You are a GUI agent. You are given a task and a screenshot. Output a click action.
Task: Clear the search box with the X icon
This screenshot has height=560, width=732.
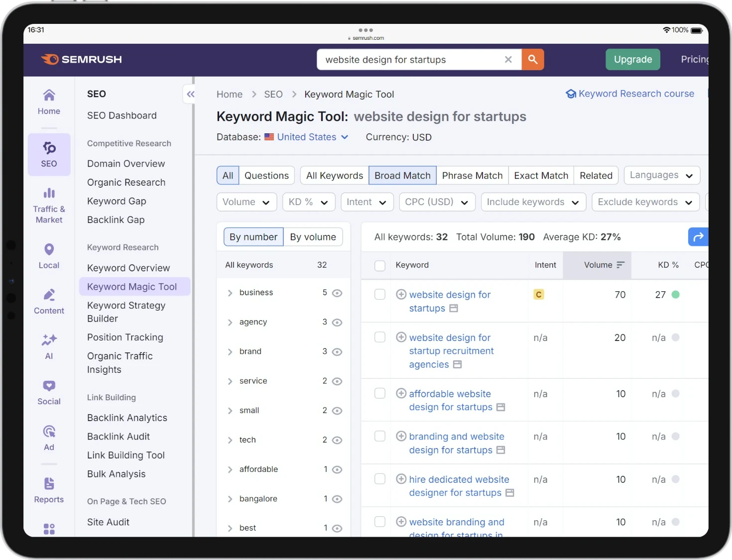tap(508, 59)
